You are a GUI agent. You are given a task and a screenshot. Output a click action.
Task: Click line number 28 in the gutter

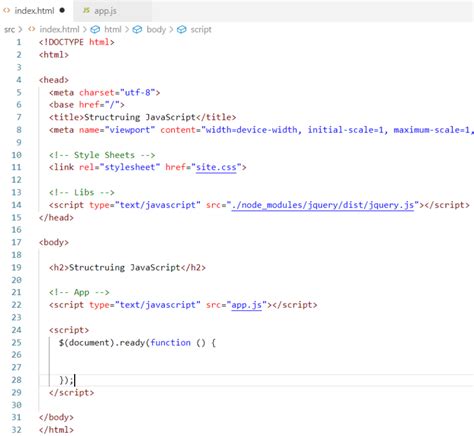(x=16, y=380)
